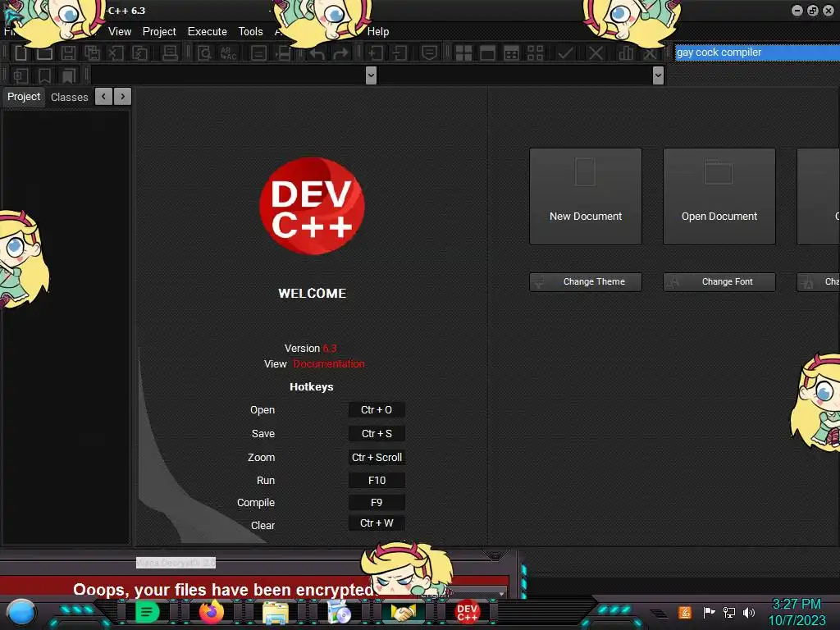Click the Print toolbar icon

pyautogui.click(x=171, y=53)
